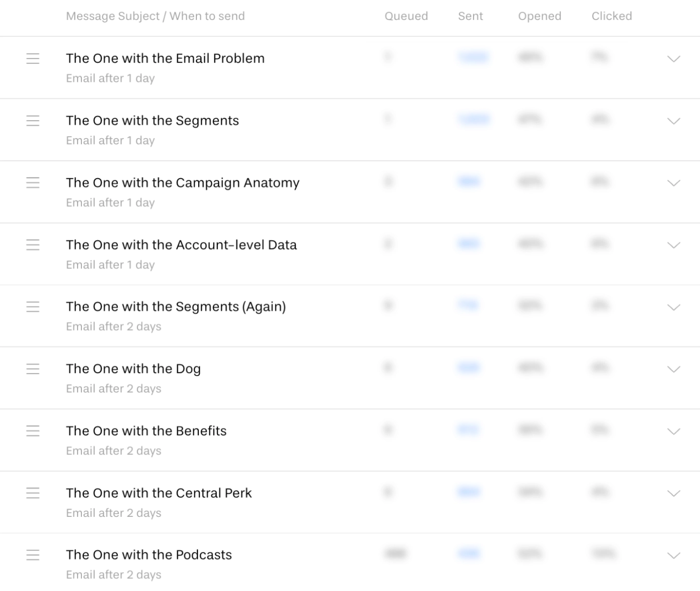Select the Opened column header
The width and height of the screenshot is (700, 591).
(x=539, y=16)
